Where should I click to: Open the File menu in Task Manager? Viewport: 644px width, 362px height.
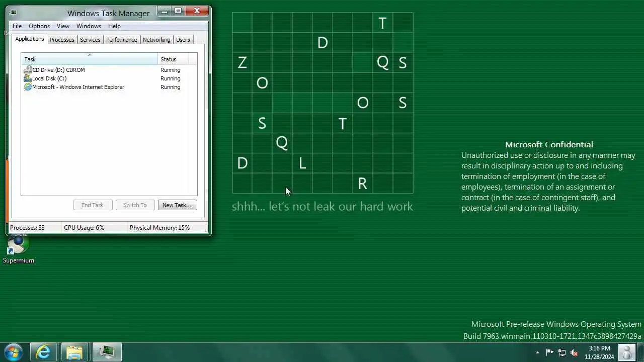point(17,26)
